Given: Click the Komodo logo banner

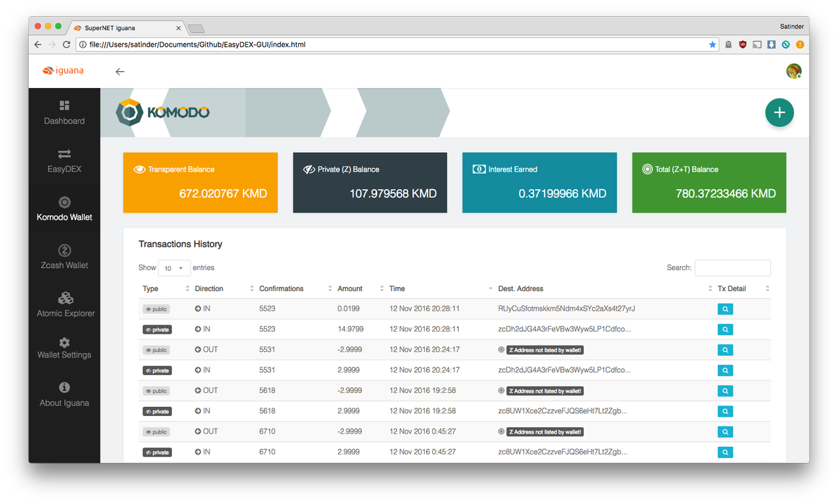Looking at the screenshot, I should [x=163, y=112].
